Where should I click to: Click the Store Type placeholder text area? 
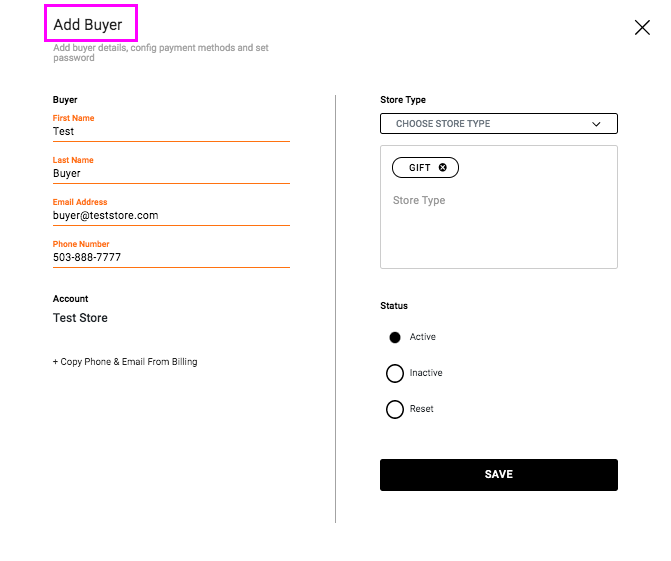coord(419,201)
